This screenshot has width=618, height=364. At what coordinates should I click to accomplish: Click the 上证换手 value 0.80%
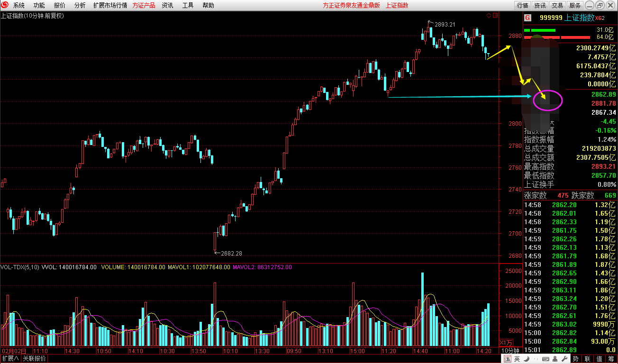pos(607,185)
